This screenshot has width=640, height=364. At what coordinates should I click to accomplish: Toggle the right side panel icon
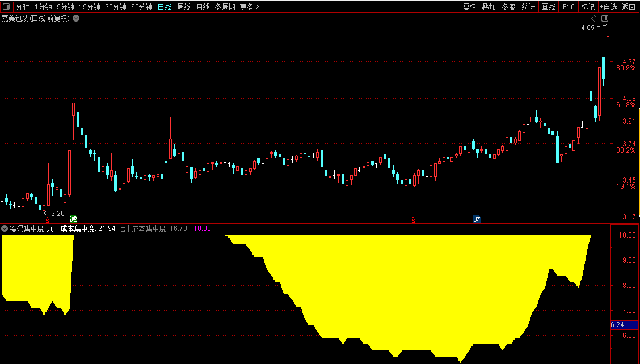(x=605, y=18)
